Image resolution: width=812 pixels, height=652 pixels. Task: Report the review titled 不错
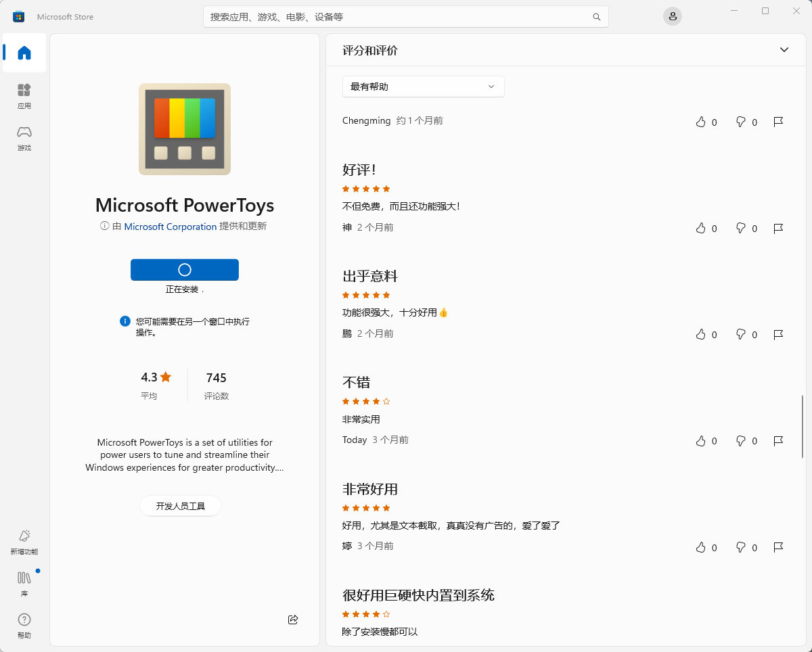pos(778,441)
